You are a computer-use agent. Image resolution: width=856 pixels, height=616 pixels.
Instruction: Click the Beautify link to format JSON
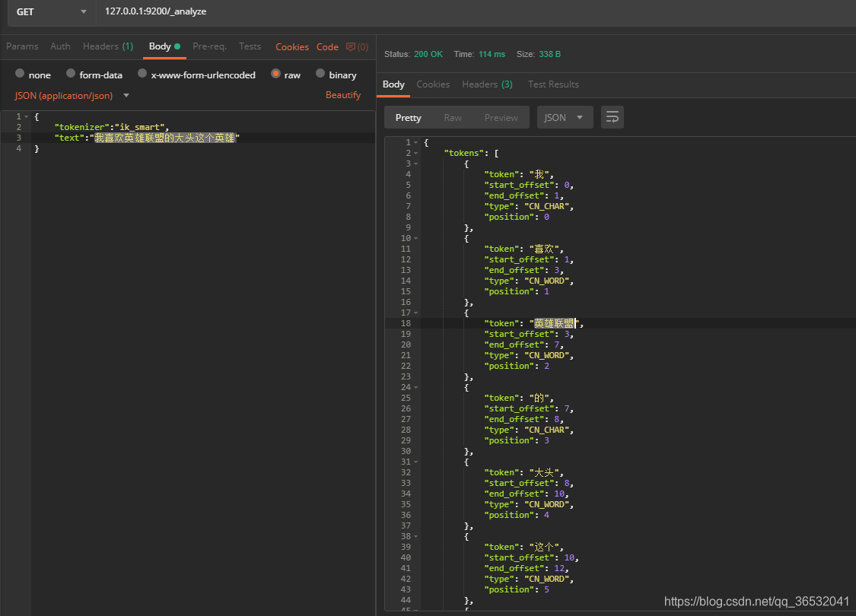click(342, 94)
